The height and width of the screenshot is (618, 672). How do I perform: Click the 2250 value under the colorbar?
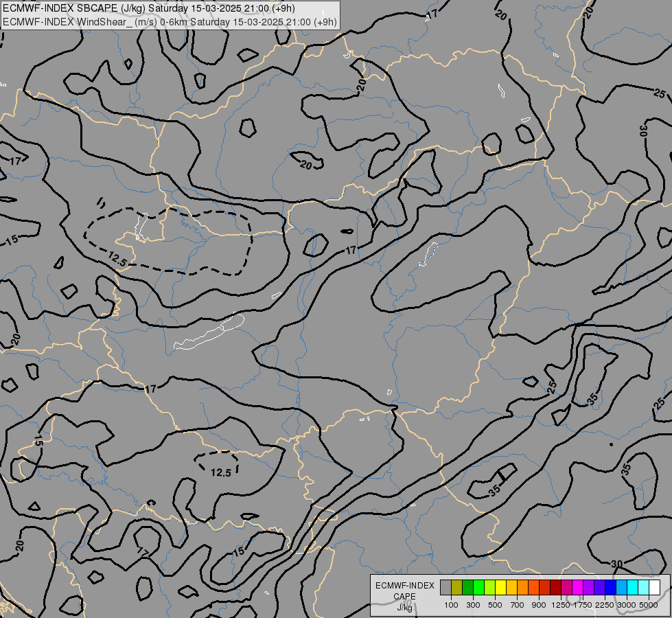(605, 605)
